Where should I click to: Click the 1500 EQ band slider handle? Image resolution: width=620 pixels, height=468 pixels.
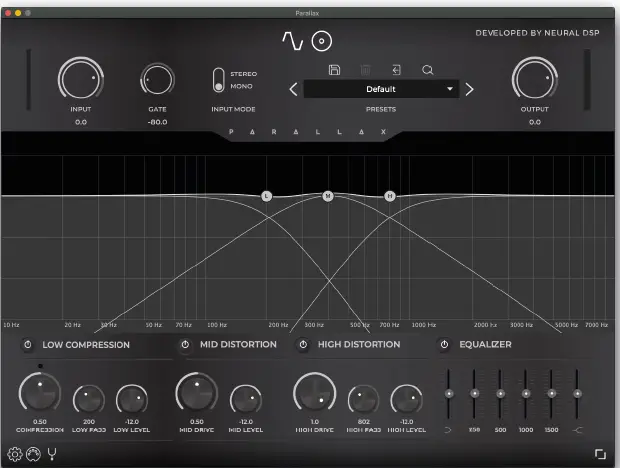click(552, 394)
